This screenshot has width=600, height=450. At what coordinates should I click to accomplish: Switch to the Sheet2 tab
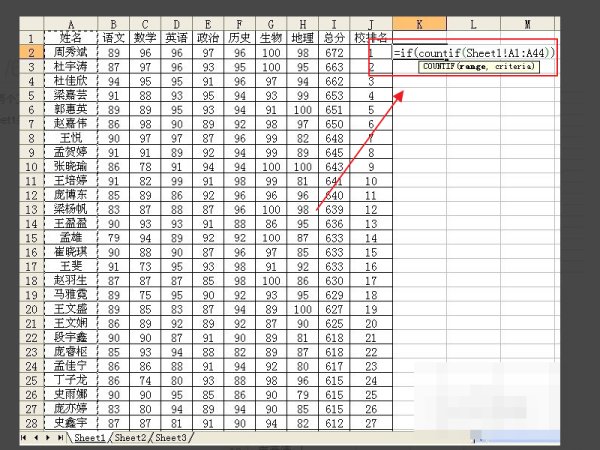point(130,437)
